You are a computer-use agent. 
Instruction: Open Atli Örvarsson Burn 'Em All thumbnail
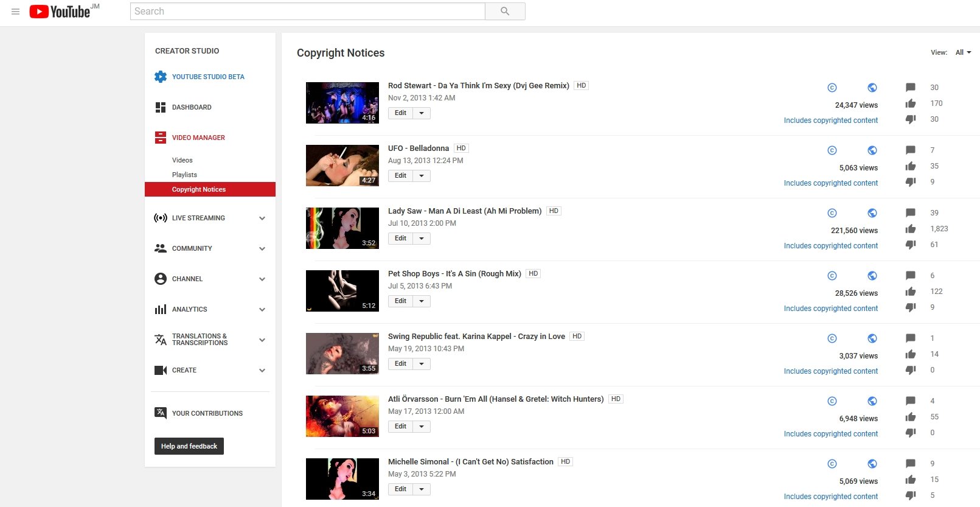342,416
